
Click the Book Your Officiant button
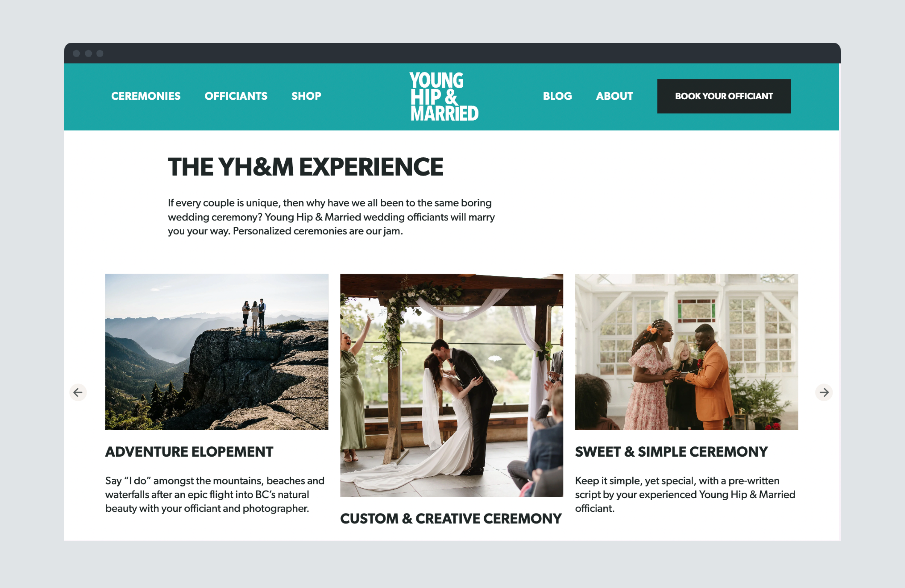(724, 96)
